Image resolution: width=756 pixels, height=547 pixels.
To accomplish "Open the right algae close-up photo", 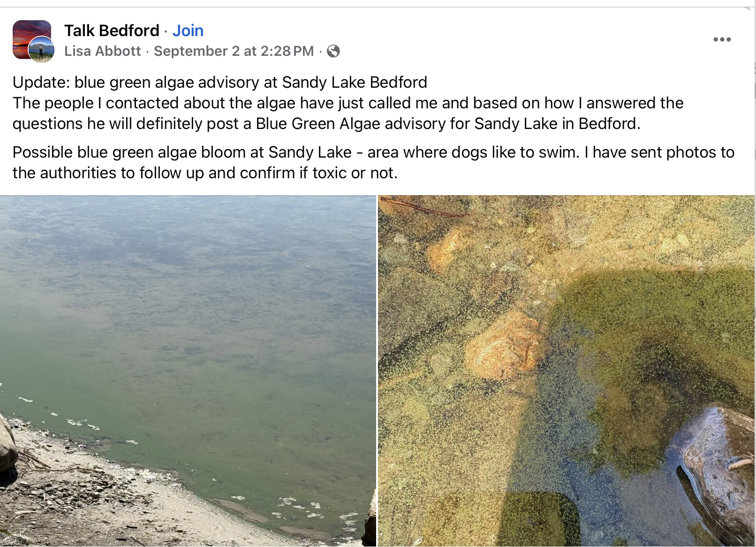I will coord(566,371).
